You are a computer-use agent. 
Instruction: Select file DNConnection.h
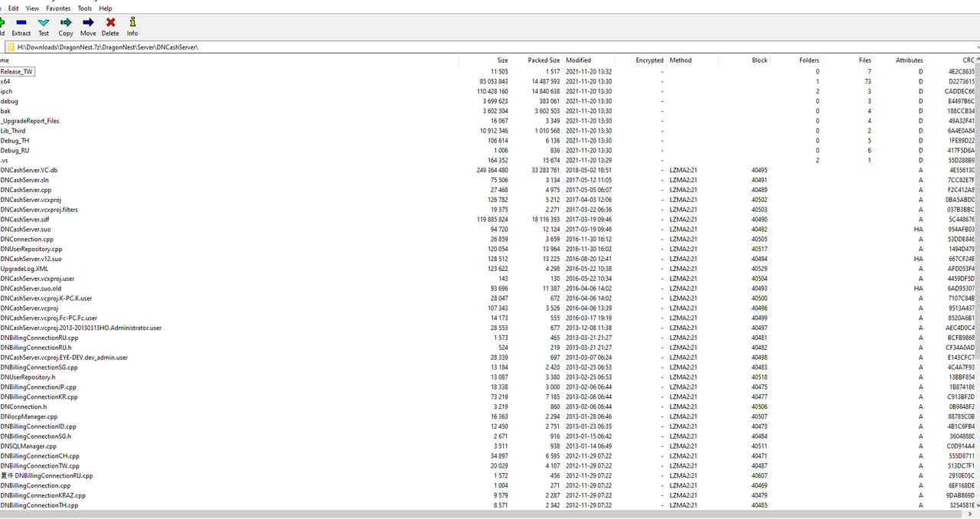coord(24,406)
